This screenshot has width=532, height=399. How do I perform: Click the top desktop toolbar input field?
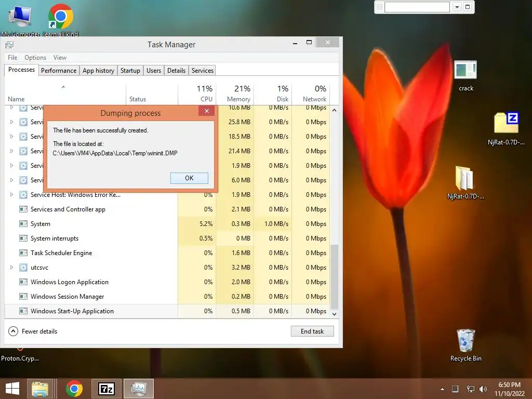click(417, 7)
